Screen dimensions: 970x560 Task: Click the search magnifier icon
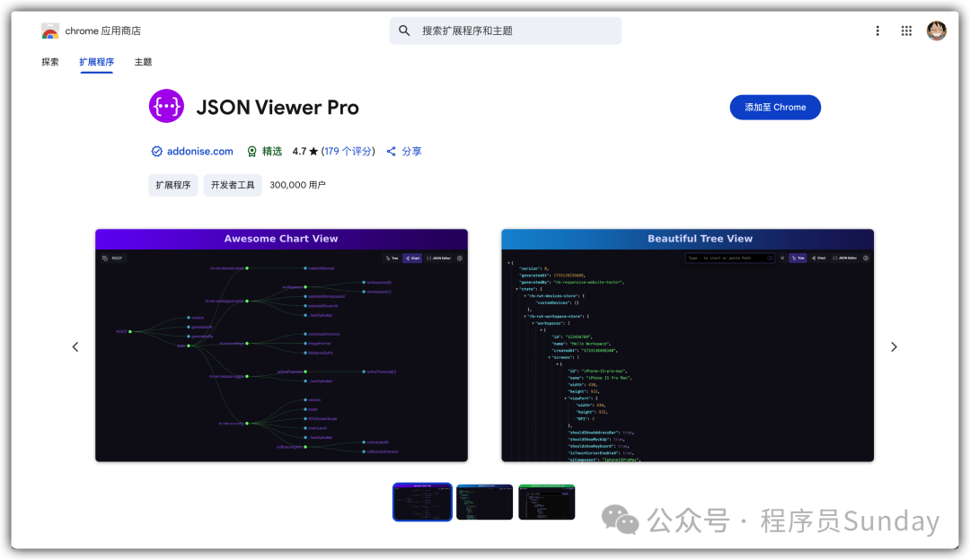point(404,31)
